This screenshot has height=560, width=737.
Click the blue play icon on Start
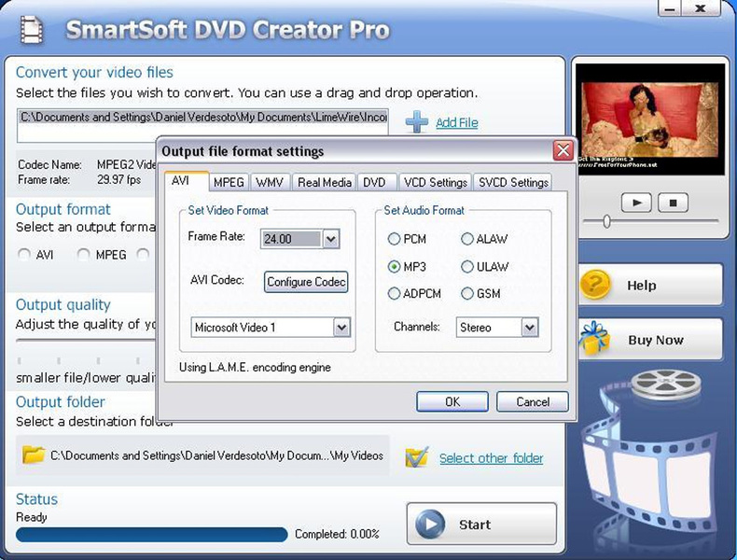pyautogui.click(x=429, y=524)
